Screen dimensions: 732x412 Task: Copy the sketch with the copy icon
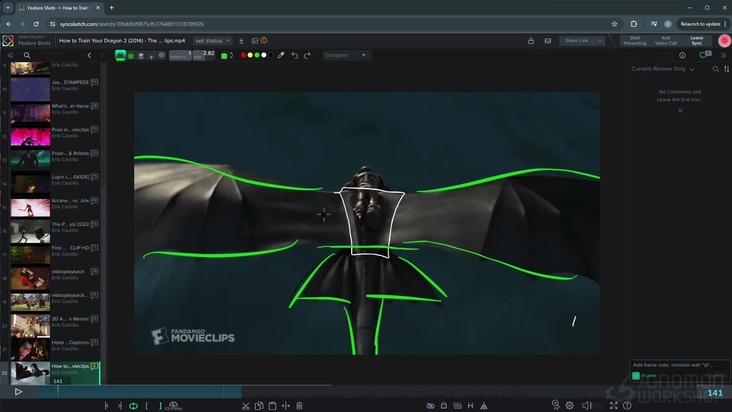(x=259, y=406)
